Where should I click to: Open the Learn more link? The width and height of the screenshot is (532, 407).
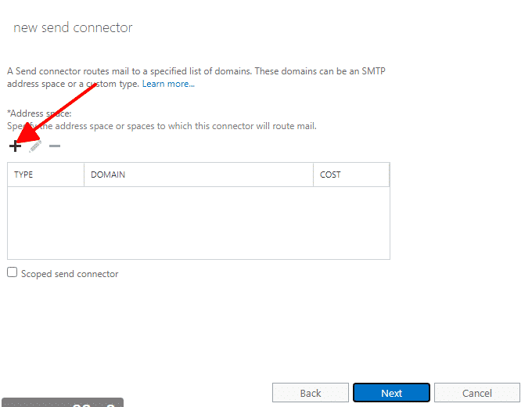click(168, 84)
